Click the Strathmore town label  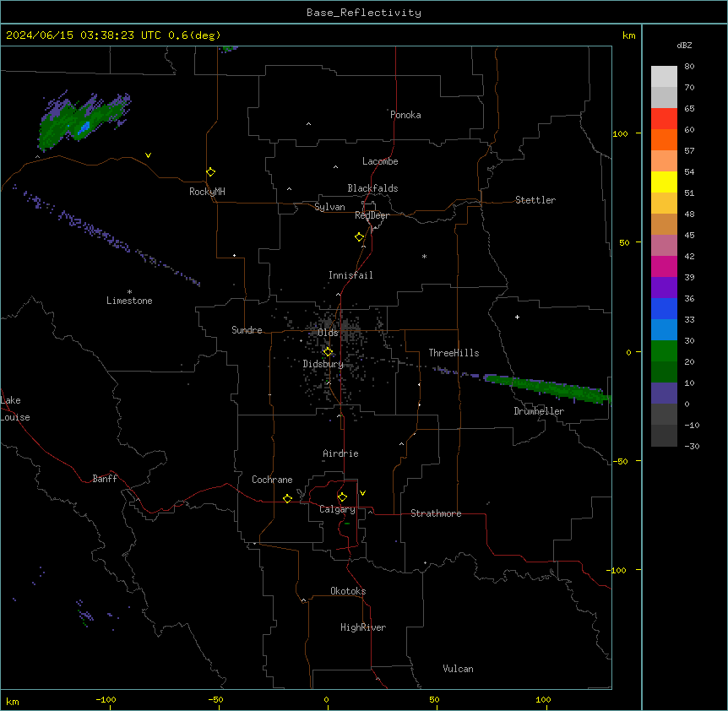436,513
